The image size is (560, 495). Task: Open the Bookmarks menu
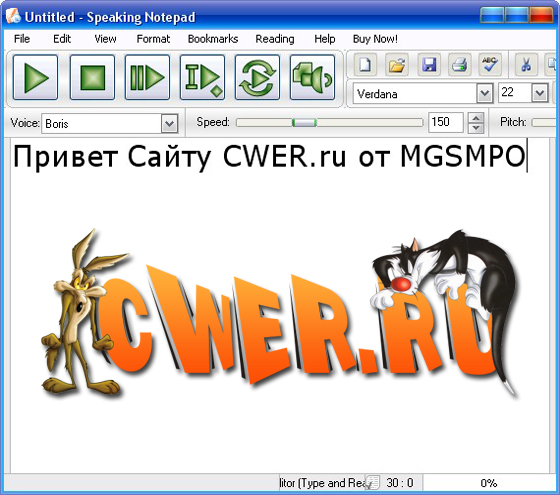pyautogui.click(x=213, y=39)
